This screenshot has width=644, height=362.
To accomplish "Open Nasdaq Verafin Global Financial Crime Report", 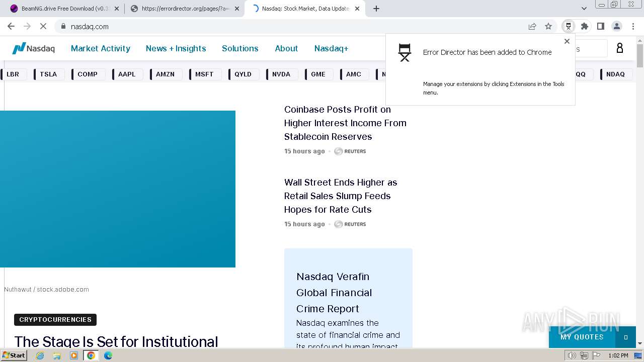I will click(334, 293).
